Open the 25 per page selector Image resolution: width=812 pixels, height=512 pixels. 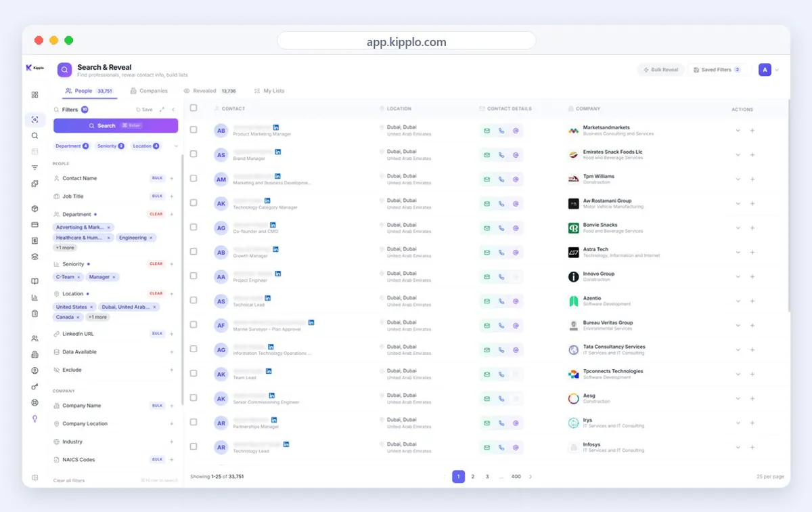(x=770, y=477)
